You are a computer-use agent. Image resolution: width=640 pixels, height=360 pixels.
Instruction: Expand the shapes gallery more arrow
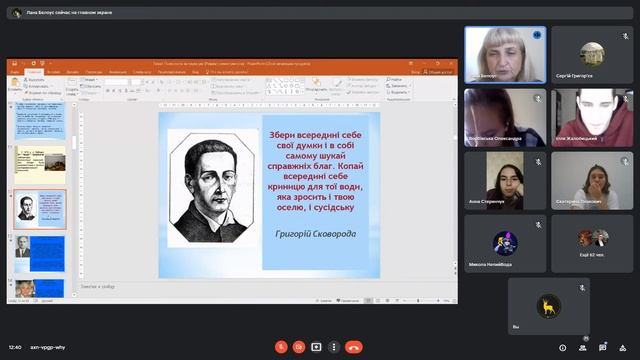[x=304, y=93]
